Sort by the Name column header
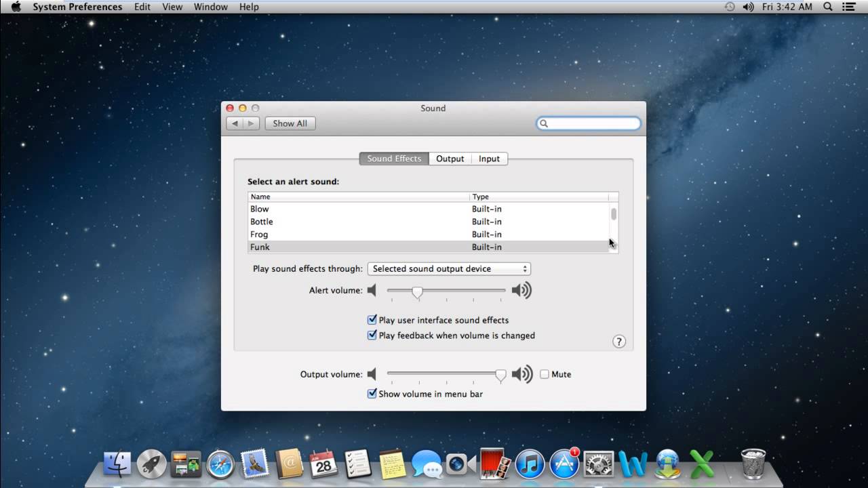868x488 pixels. coord(359,197)
